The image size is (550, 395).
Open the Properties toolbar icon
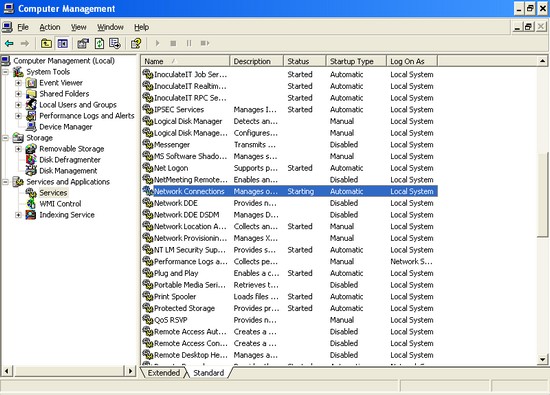tap(83, 43)
